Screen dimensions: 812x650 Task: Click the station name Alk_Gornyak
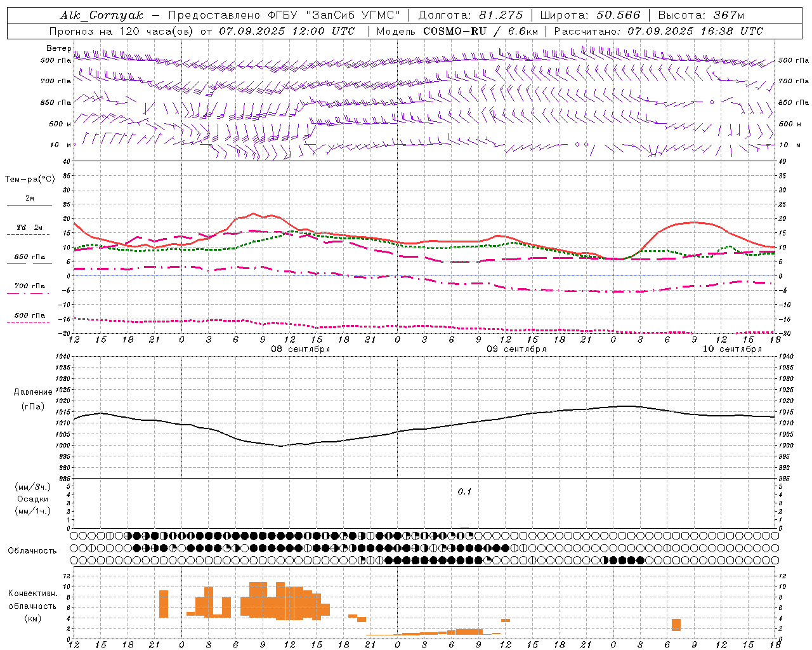[101, 15]
